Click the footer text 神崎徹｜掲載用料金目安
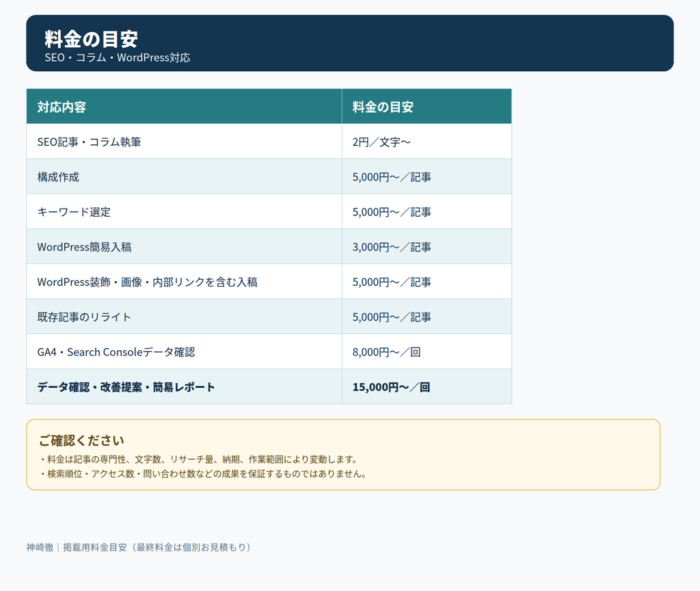The image size is (700, 591). tap(139, 547)
